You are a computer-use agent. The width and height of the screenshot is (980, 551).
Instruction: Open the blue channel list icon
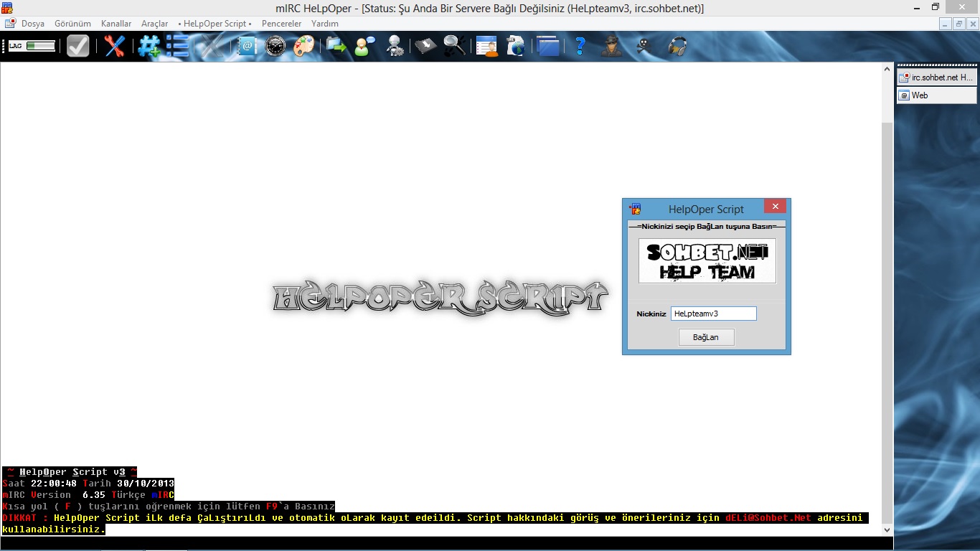click(176, 46)
